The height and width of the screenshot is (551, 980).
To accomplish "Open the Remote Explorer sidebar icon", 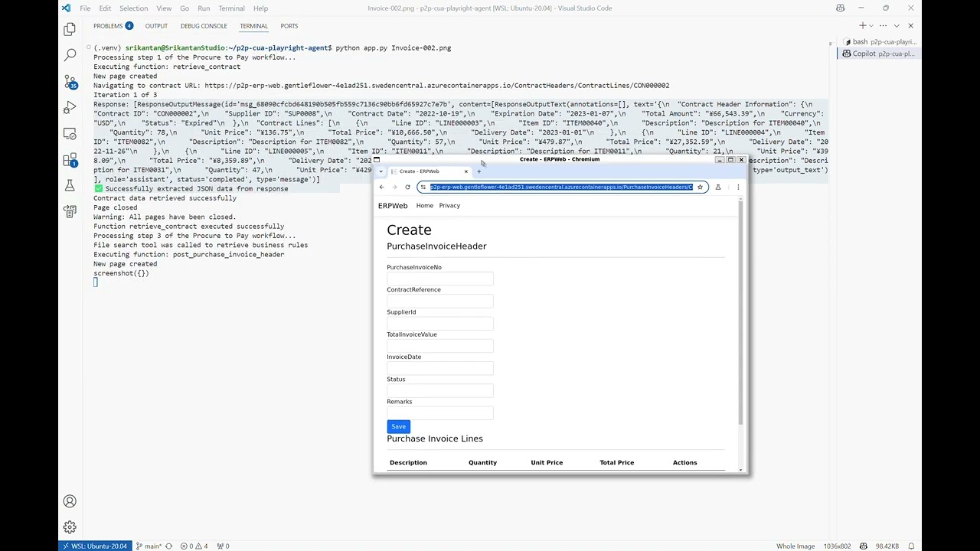I will click(x=70, y=135).
